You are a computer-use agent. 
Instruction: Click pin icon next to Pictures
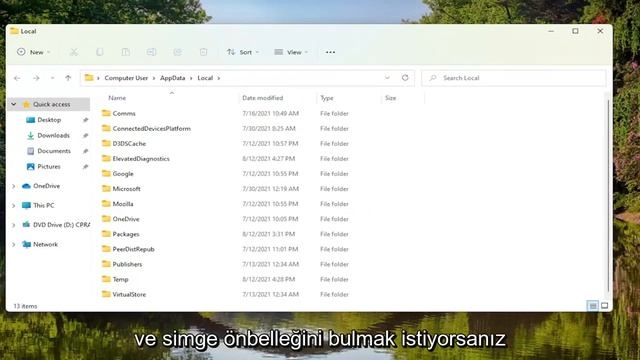(85, 167)
